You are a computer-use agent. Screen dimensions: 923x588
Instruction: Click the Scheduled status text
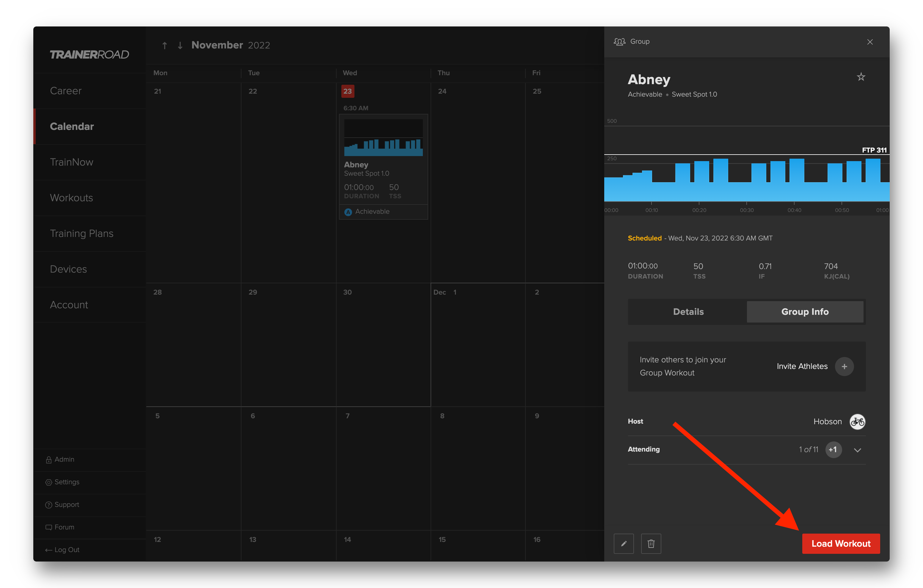point(644,238)
